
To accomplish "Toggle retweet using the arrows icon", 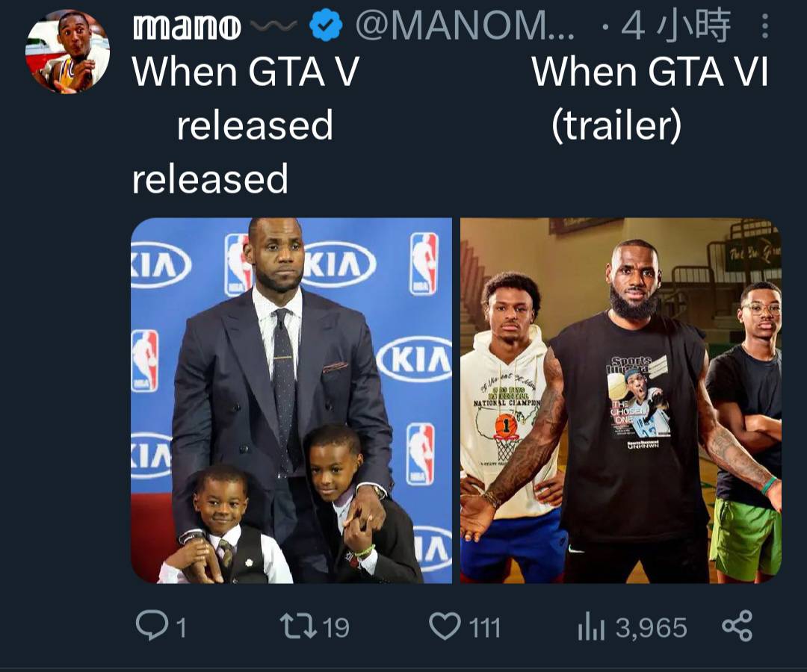I will pos(298,626).
